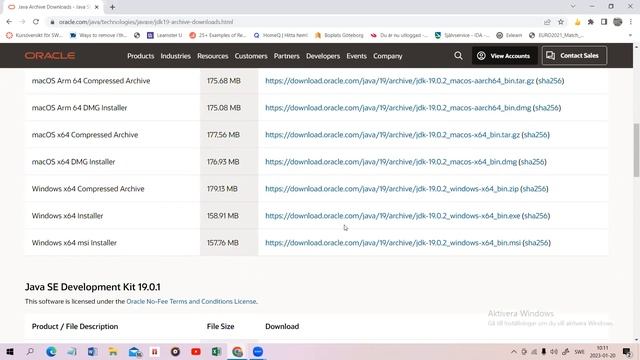This screenshot has height=360, width=640.
Task: Open a new browser tab
Action: (x=112, y=7)
